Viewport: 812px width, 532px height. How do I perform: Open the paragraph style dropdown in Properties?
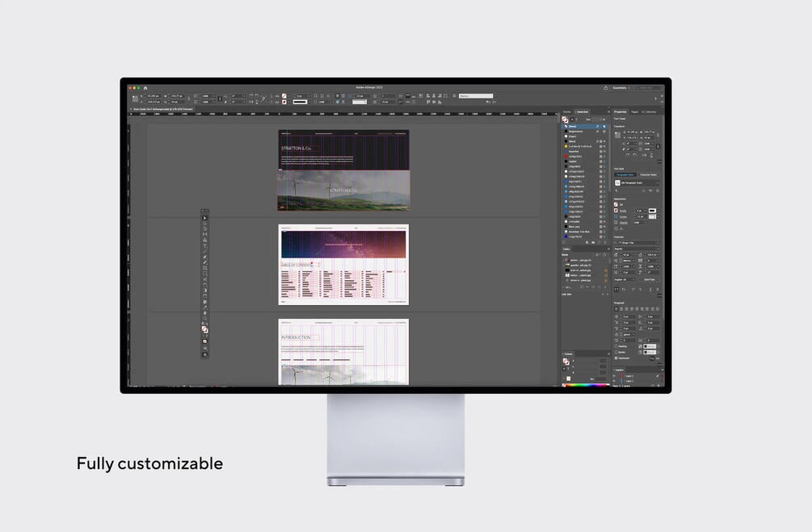tap(637, 182)
